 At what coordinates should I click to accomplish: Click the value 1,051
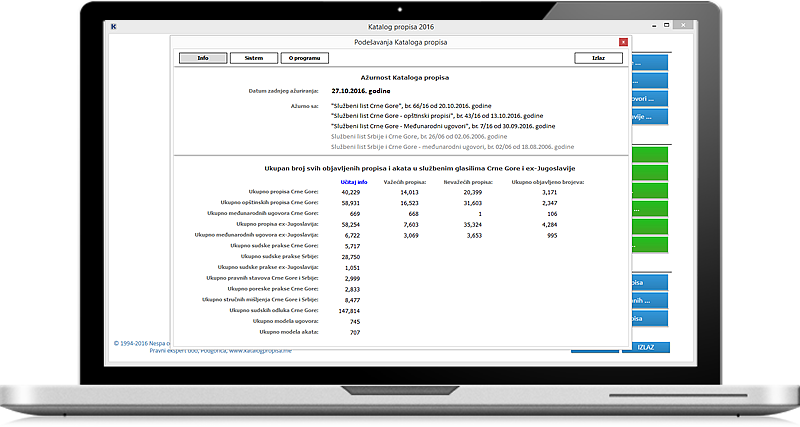[x=352, y=268]
